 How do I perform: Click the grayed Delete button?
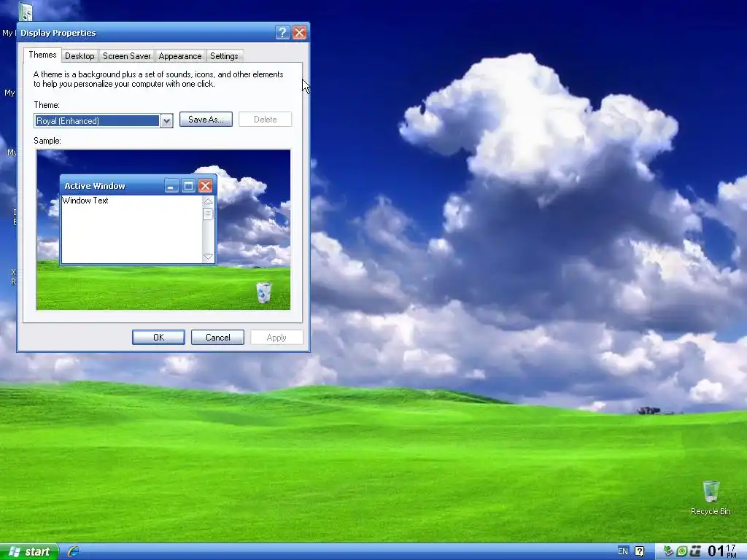click(x=265, y=120)
